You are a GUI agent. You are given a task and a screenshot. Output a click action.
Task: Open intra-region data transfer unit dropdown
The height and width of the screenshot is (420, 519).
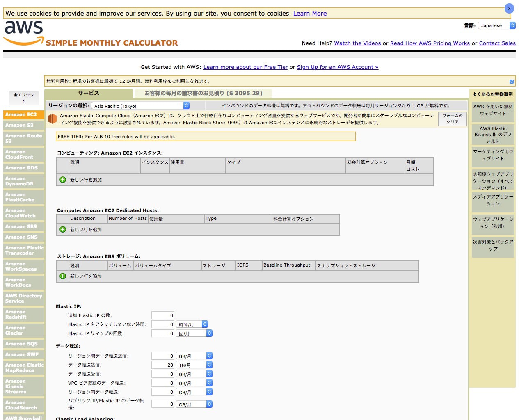pos(194,392)
